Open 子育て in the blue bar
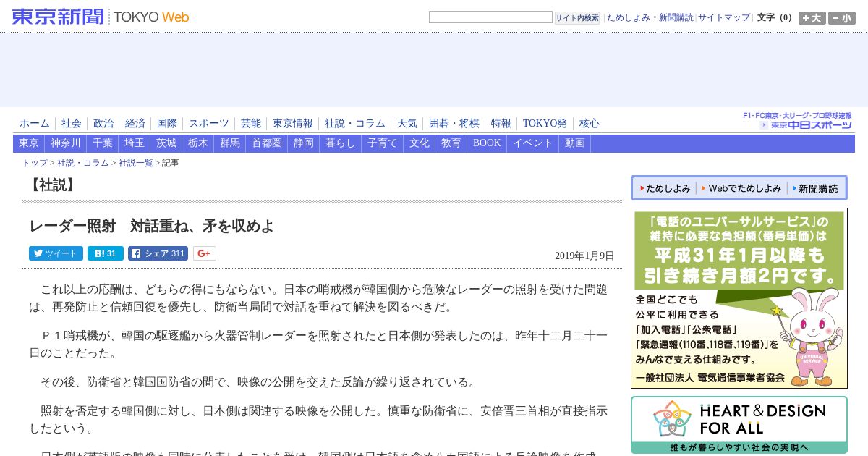The image size is (868, 456). pos(383,143)
